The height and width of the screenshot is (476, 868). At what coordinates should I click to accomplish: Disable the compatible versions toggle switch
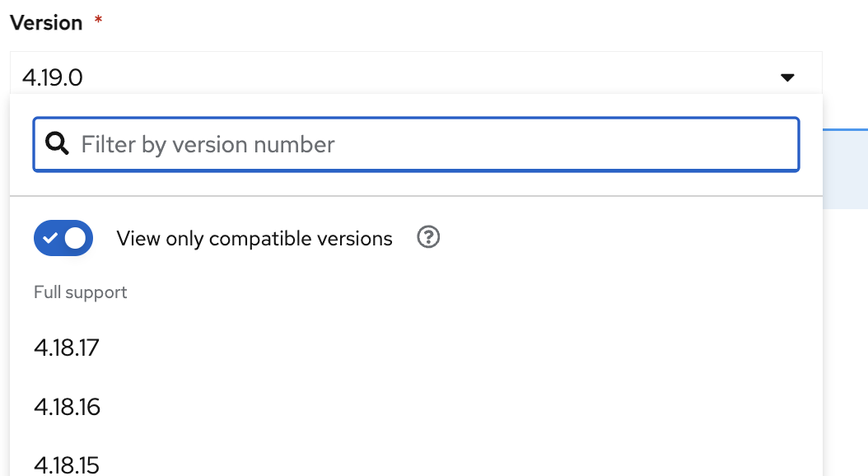click(x=63, y=238)
